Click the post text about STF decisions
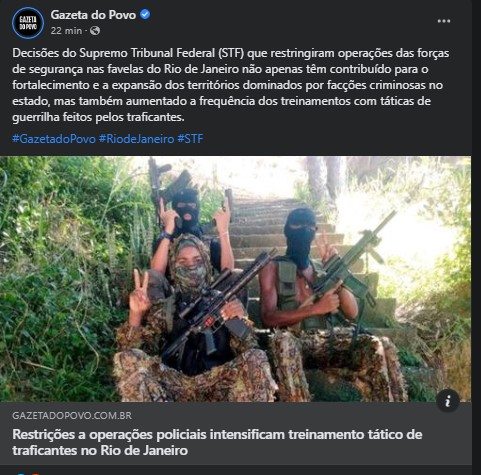Image resolution: width=481 pixels, height=475 pixels. [231, 85]
